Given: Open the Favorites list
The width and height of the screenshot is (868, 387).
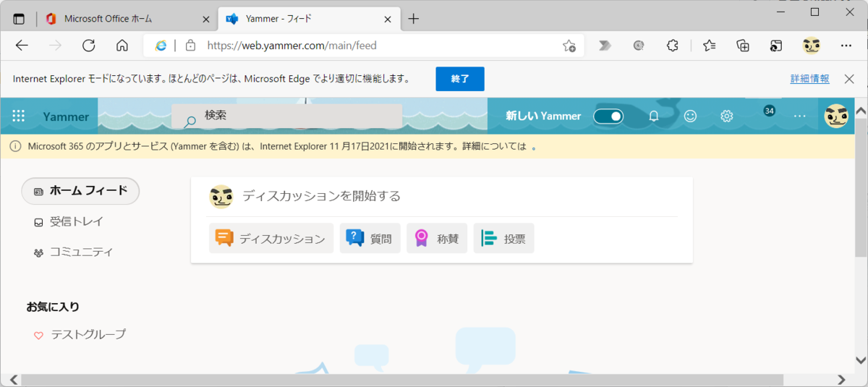Looking at the screenshot, I should 709,46.
